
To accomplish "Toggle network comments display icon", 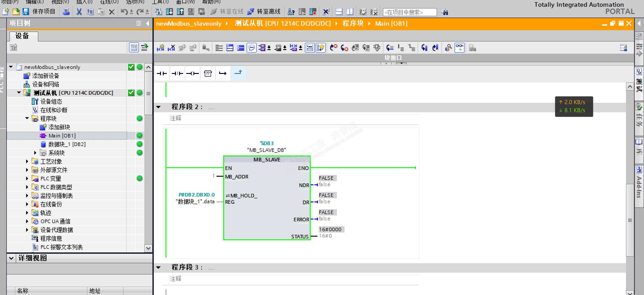I will tap(310, 48).
